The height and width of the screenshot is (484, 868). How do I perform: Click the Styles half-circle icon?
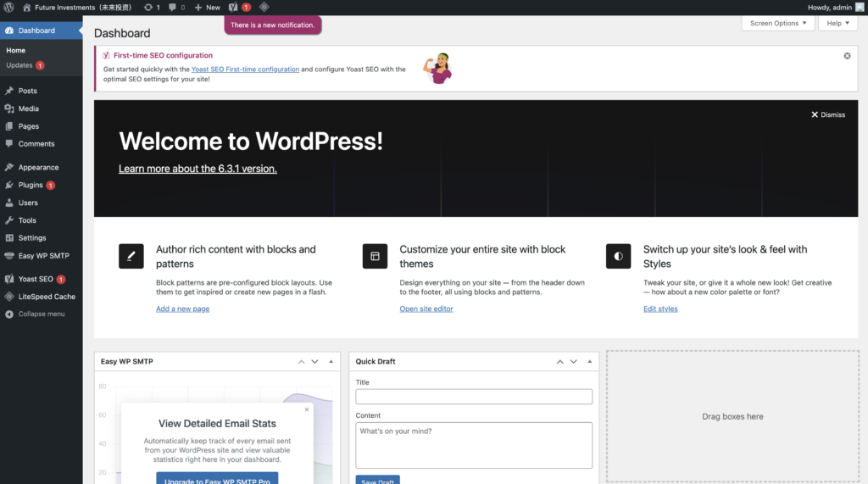tap(618, 256)
